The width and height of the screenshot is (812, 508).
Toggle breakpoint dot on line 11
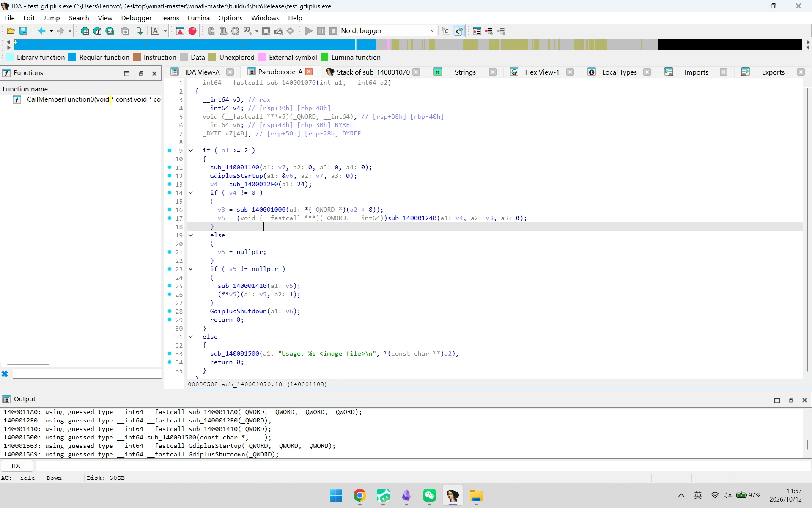[170, 167]
